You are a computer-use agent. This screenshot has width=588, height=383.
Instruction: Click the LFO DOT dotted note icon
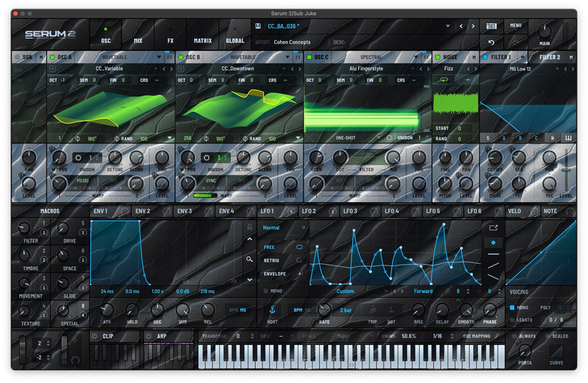tap(391, 311)
